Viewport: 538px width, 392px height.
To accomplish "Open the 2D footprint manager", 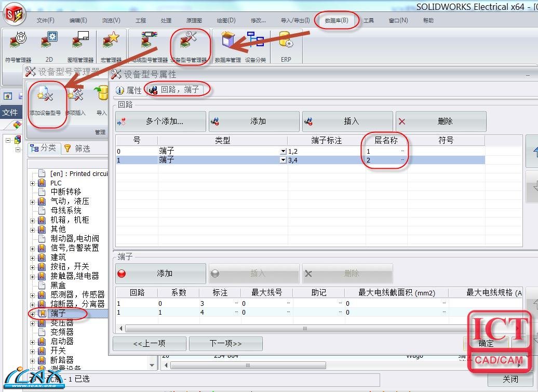I will 49,46.
